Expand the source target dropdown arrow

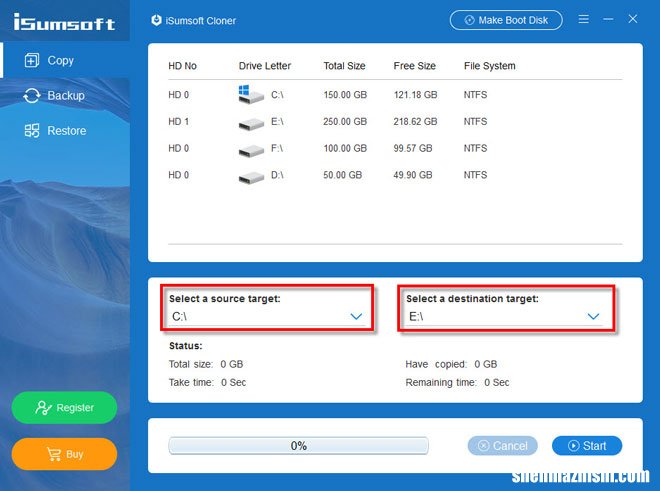point(356,316)
